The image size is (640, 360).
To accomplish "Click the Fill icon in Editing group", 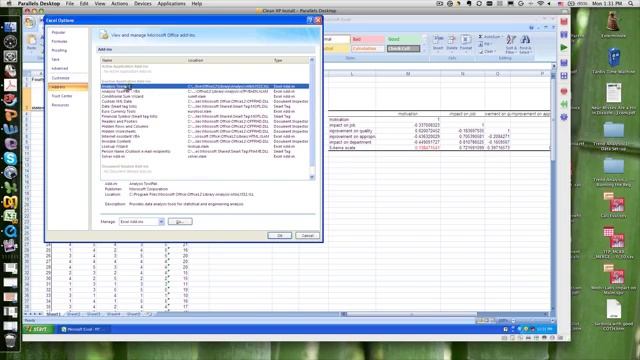I will click(x=480, y=44).
